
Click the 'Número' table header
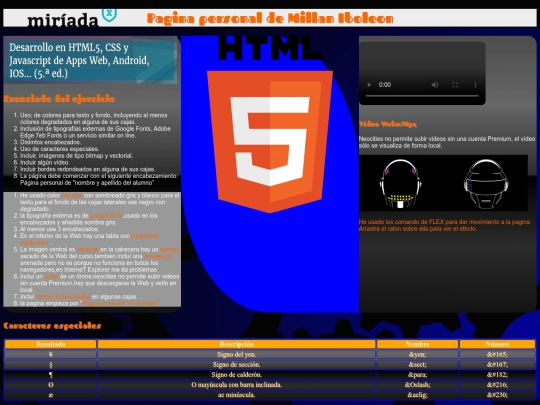(x=497, y=344)
